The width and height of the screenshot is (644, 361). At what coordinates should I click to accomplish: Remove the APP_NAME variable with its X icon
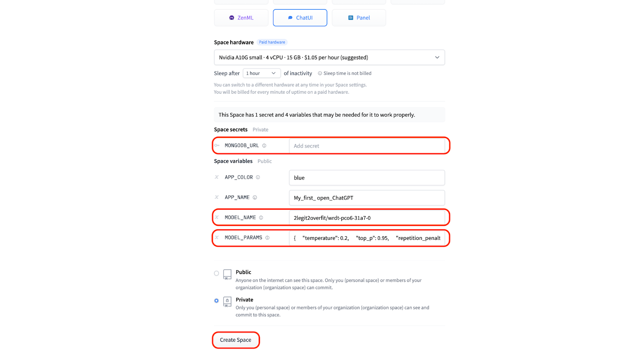(x=217, y=197)
